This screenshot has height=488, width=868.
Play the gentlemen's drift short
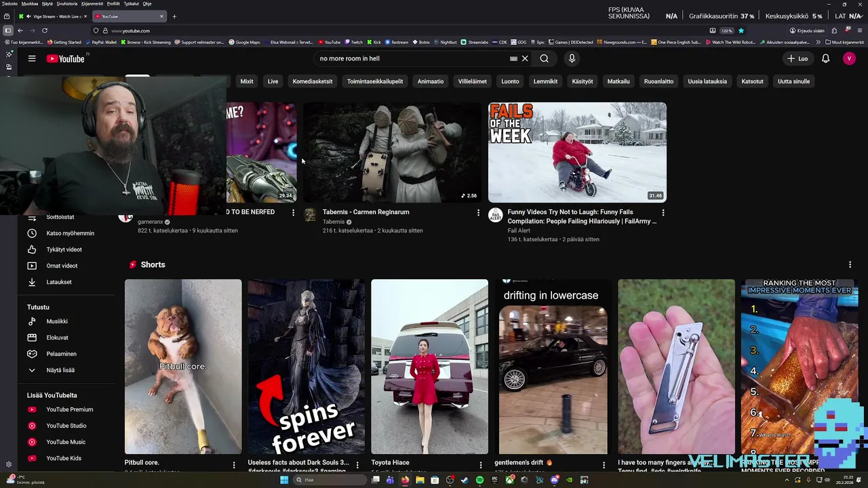point(553,367)
